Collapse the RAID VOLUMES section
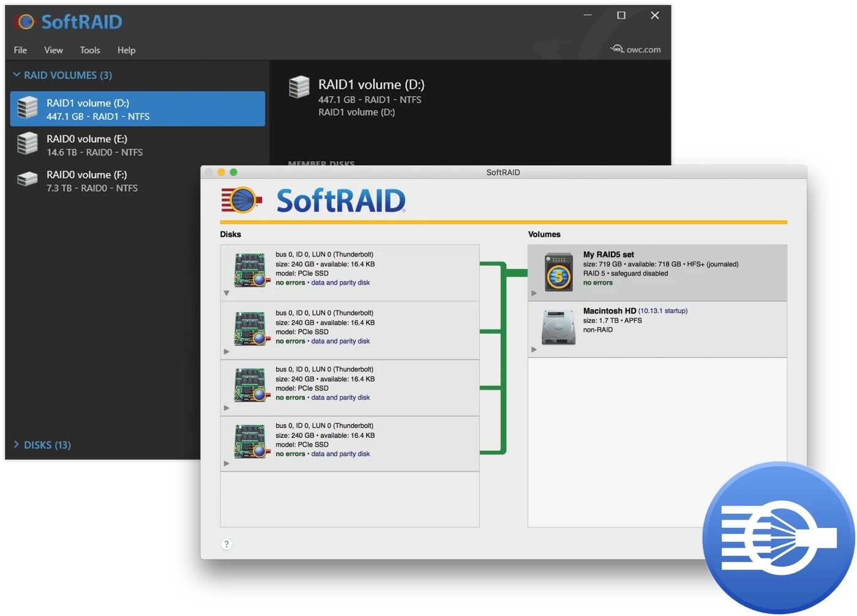This screenshot has height=616, width=857. [17, 75]
